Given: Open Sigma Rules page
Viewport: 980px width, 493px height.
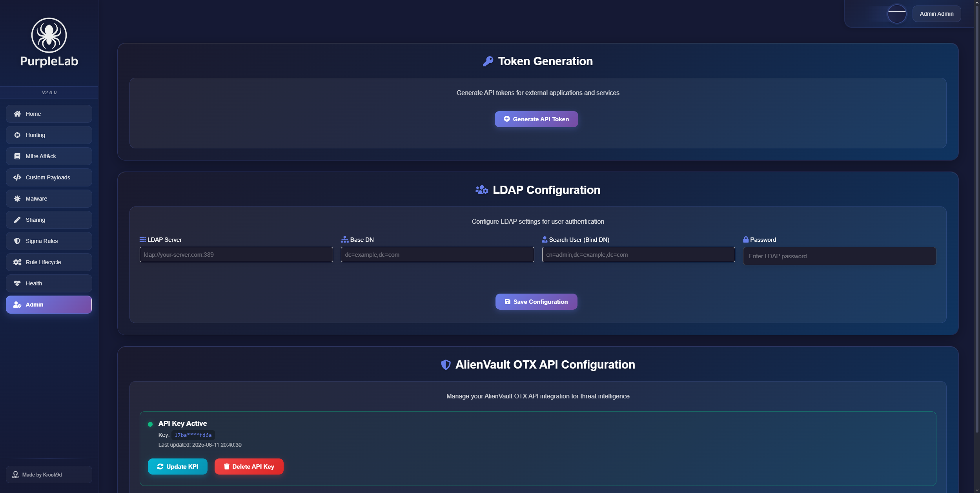Looking at the screenshot, I should coord(49,241).
